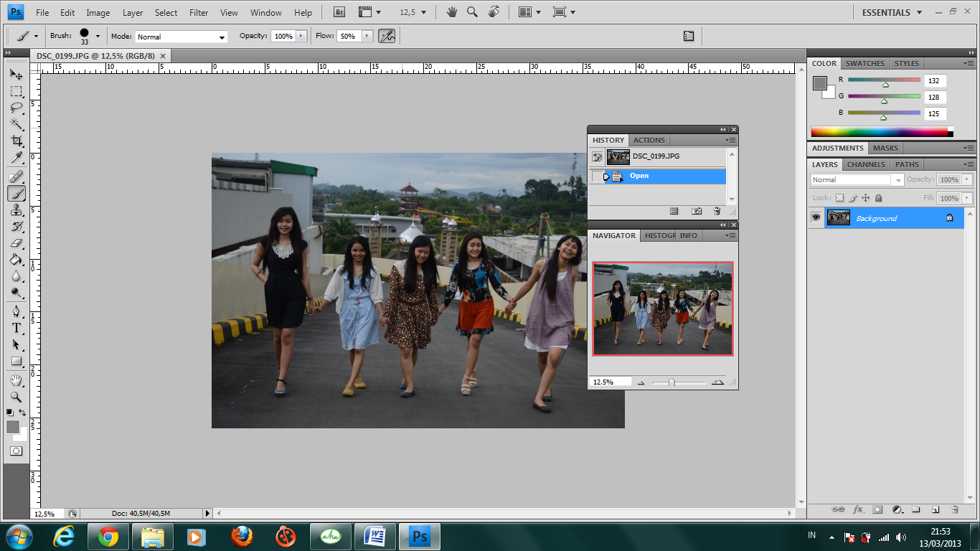
Task: Click the color spectrum ramp in Color panel
Action: point(882,131)
